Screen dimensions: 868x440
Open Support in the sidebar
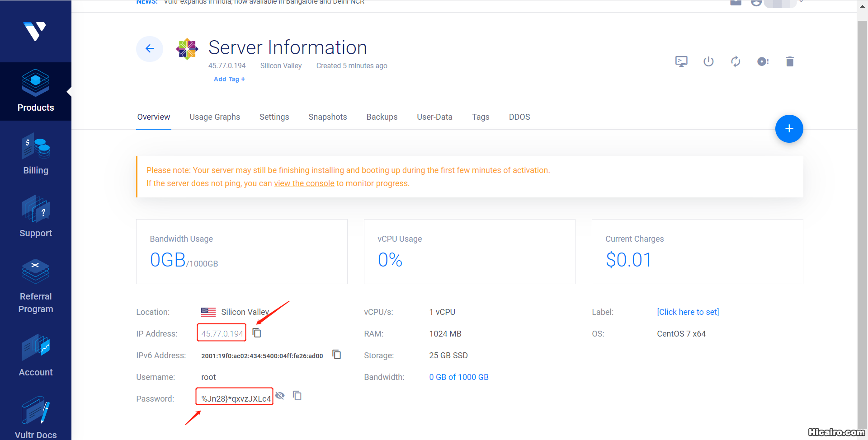point(36,217)
